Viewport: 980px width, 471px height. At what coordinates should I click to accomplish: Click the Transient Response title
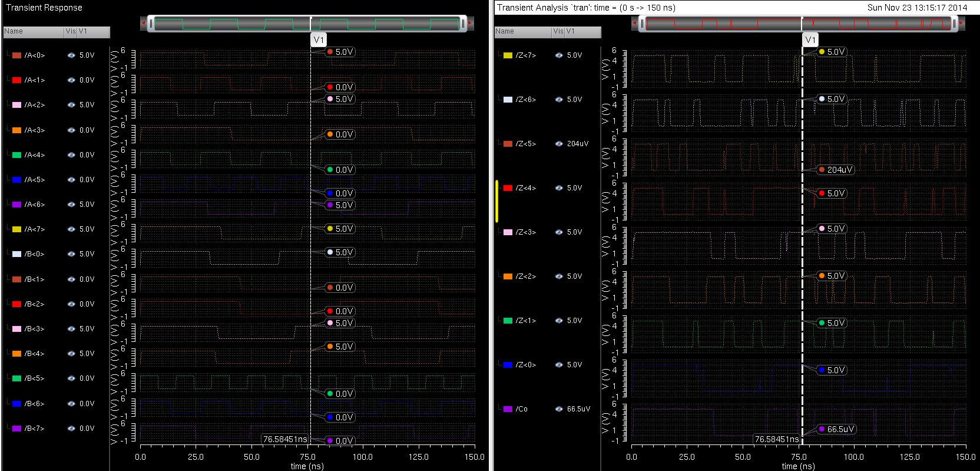(x=44, y=8)
